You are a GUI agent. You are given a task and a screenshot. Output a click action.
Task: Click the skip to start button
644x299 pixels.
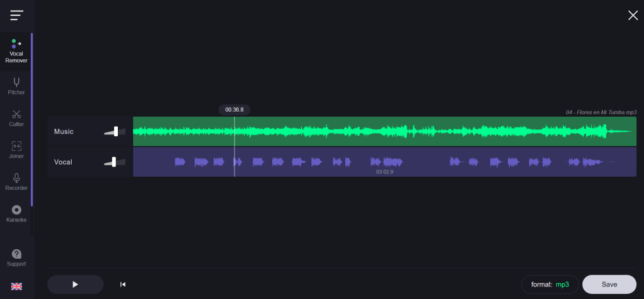coord(123,284)
